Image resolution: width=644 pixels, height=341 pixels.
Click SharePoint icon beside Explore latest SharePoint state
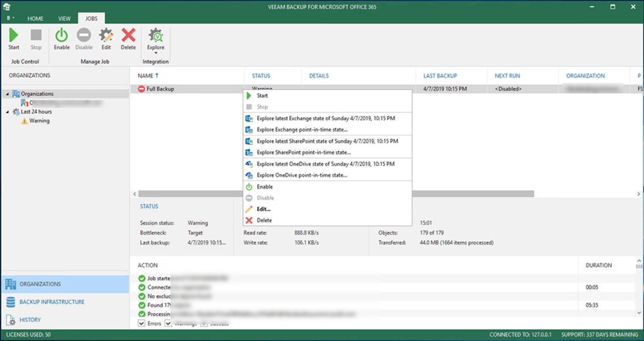tap(249, 141)
